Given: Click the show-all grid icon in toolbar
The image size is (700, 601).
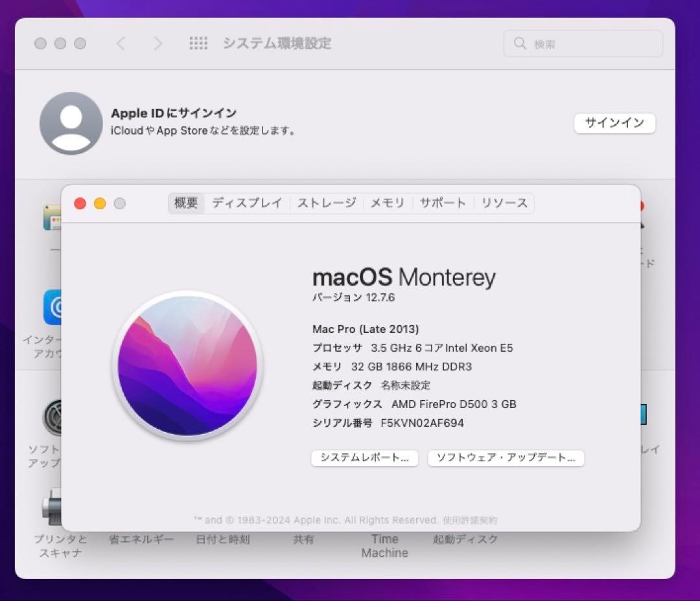Looking at the screenshot, I should pos(198,43).
